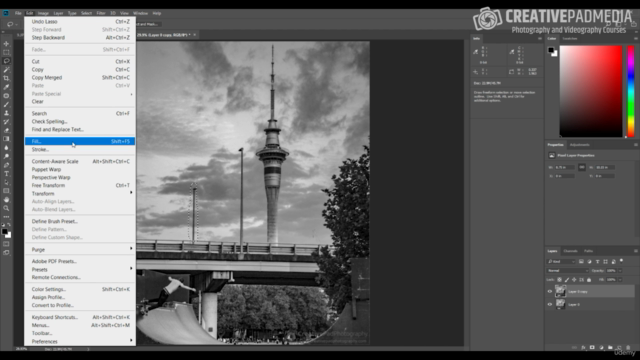
Task: Choose Content-Aware Scale
Action: click(x=80, y=161)
